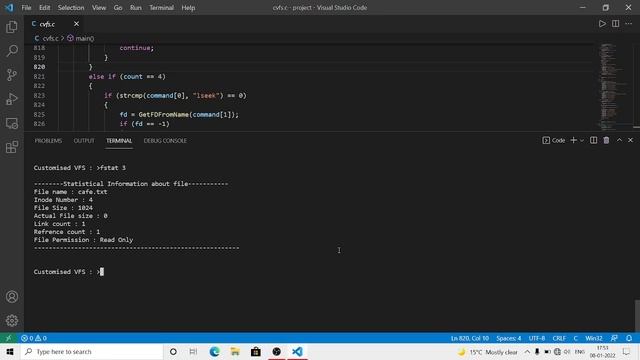Open notifications bell in status bar
This screenshot has height=360, width=640.
629,338
